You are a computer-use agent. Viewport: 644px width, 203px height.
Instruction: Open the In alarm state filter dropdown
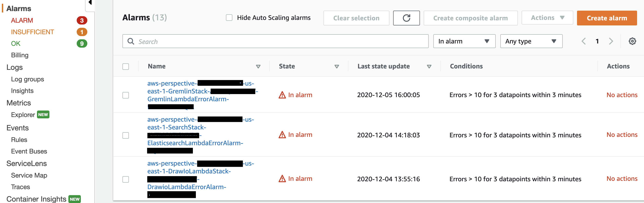click(x=464, y=41)
